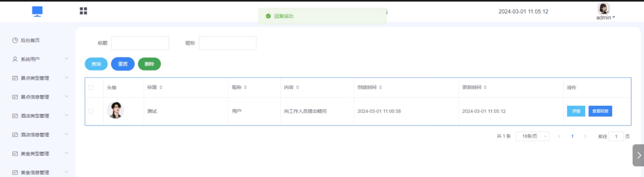Click the 后台首页 pie chart icon
Screen dimensions: 644x177
[15, 40]
